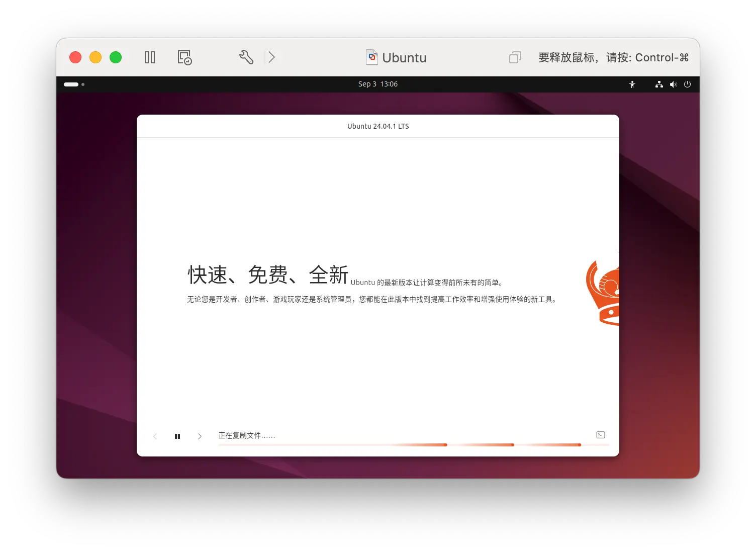Click the wired network status icon

pyautogui.click(x=659, y=84)
